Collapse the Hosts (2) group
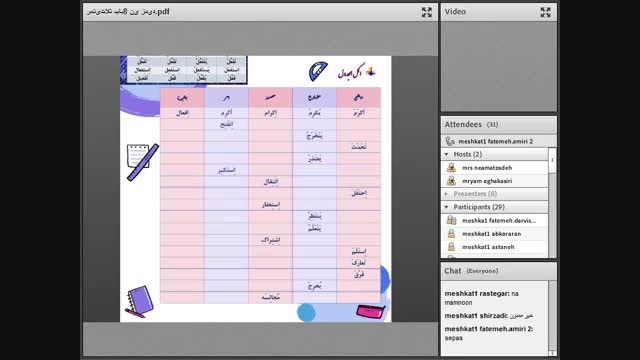The width and height of the screenshot is (640, 360). pos(447,154)
